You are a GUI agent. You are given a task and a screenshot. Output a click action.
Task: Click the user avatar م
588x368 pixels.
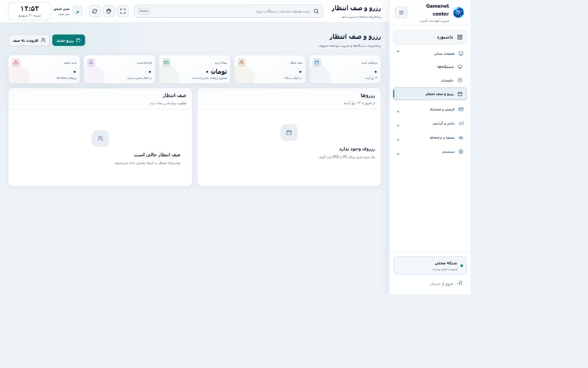[78, 11]
